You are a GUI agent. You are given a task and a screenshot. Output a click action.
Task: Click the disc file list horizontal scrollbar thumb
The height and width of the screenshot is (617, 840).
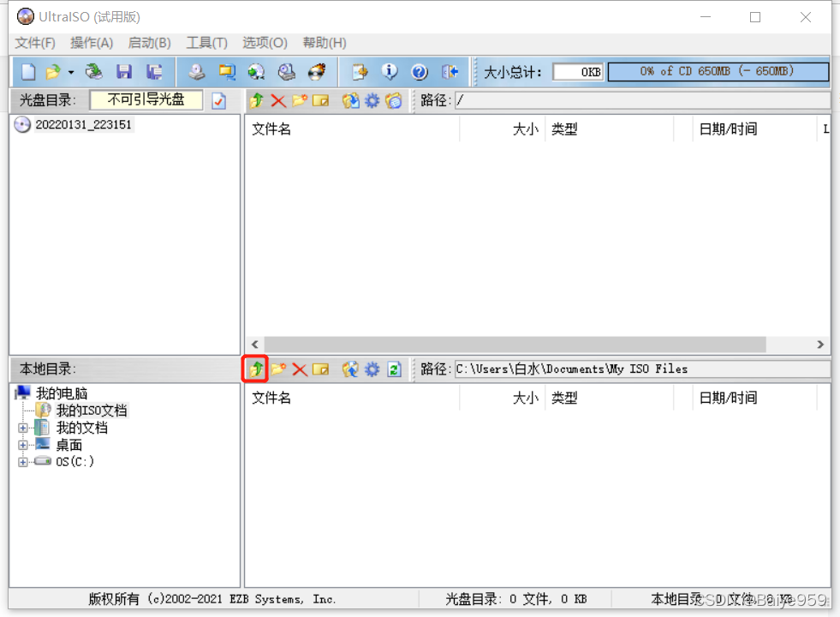coord(515,344)
